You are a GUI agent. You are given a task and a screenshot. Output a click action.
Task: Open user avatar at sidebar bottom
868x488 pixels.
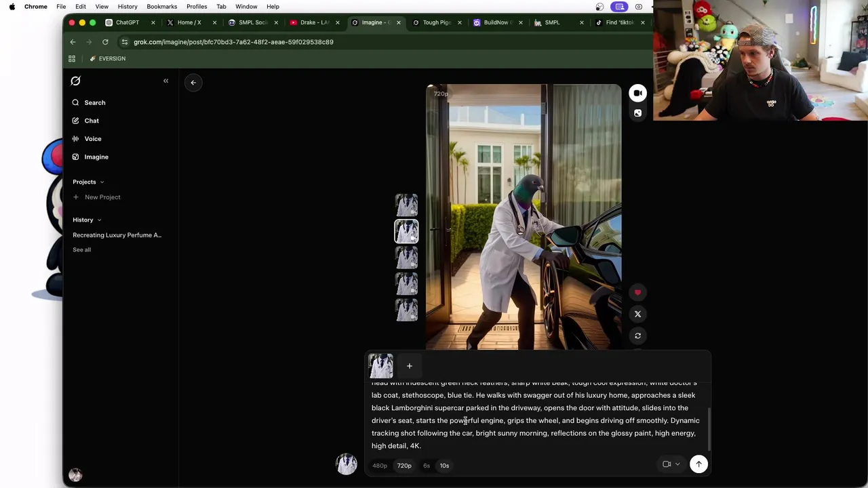[x=75, y=475]
